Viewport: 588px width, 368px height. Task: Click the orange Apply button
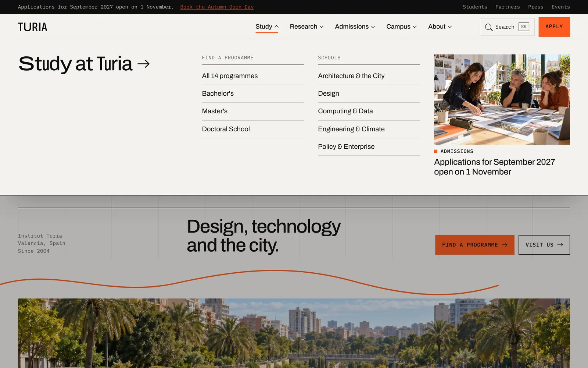coord(554,27)
